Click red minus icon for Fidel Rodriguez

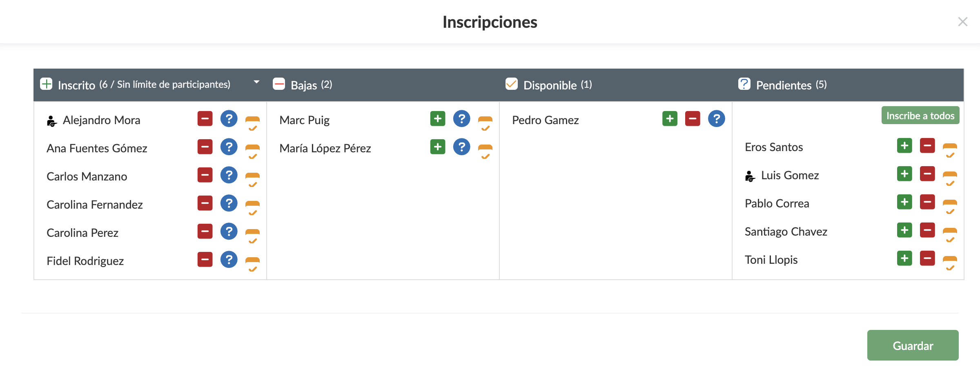tap(205, 259)
